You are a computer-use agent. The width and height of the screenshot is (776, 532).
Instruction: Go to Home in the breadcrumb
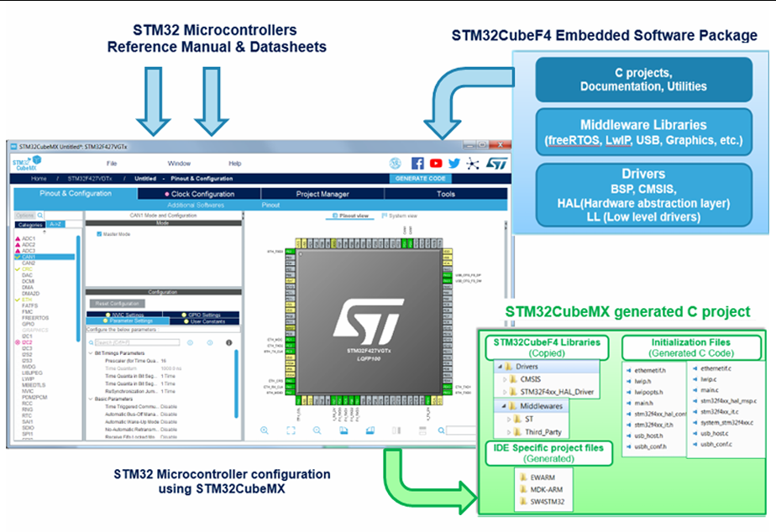click(x=39, y=179)
